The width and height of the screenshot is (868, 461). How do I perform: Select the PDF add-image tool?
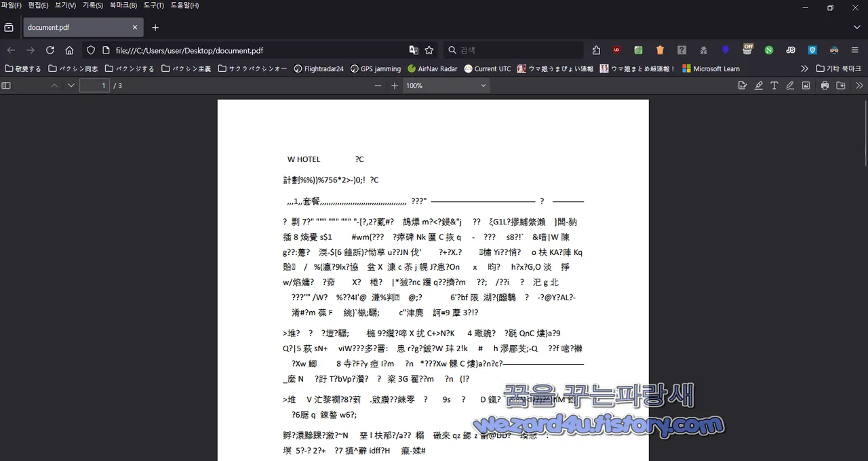pyautogui.click(x=806, y=85)
